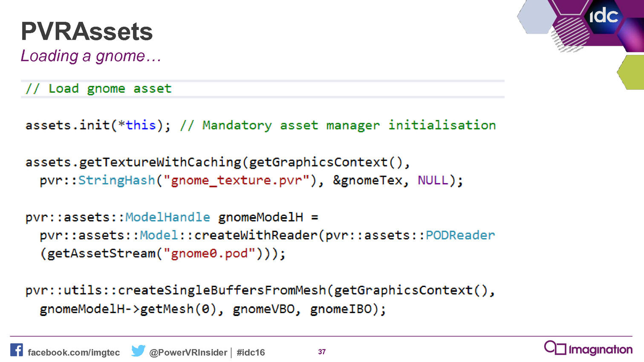Click the Facebook logo icon
644x362 pixels.
click(17, 350)
